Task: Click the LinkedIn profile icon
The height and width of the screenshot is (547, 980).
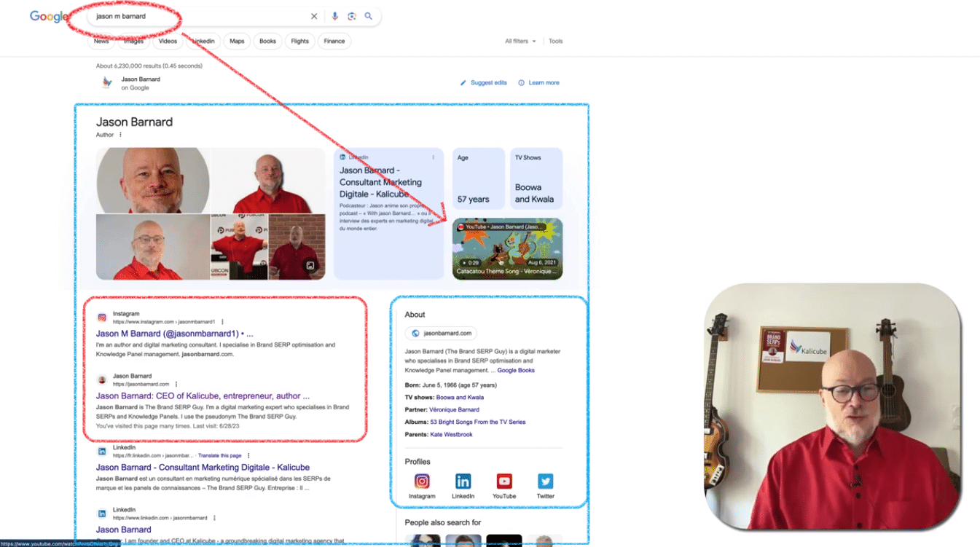Action: pyautogui.click(x=463, y=481)
